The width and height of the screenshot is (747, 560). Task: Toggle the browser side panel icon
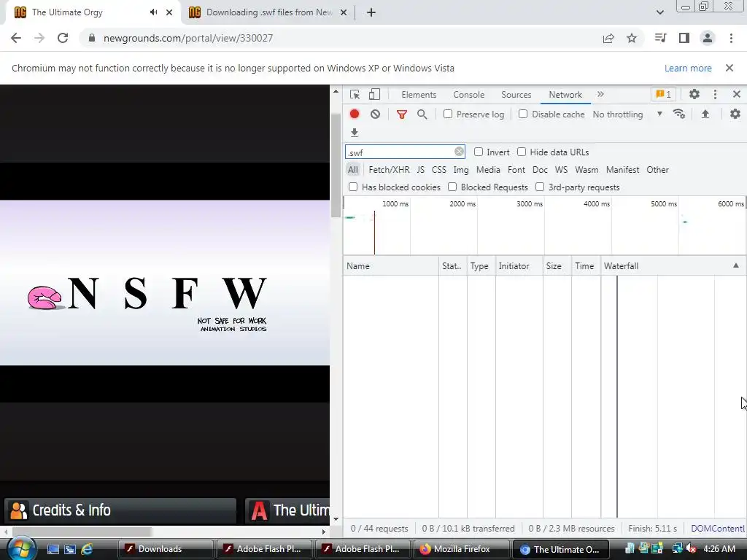(x=684, y=38)
